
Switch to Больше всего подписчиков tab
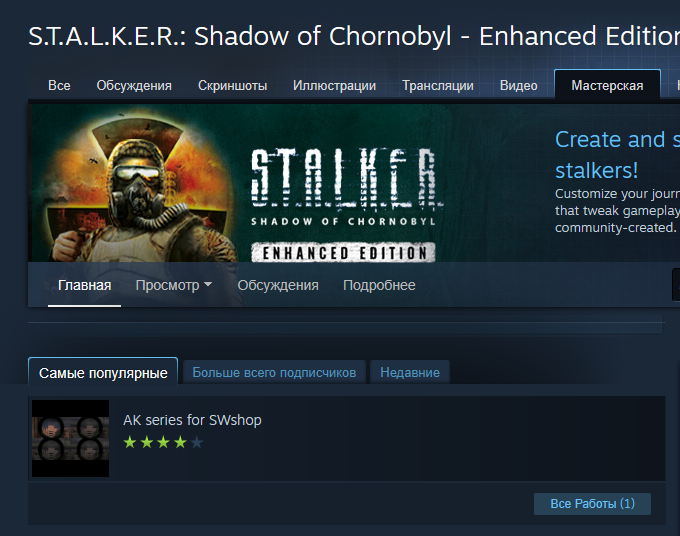[274, 372]
